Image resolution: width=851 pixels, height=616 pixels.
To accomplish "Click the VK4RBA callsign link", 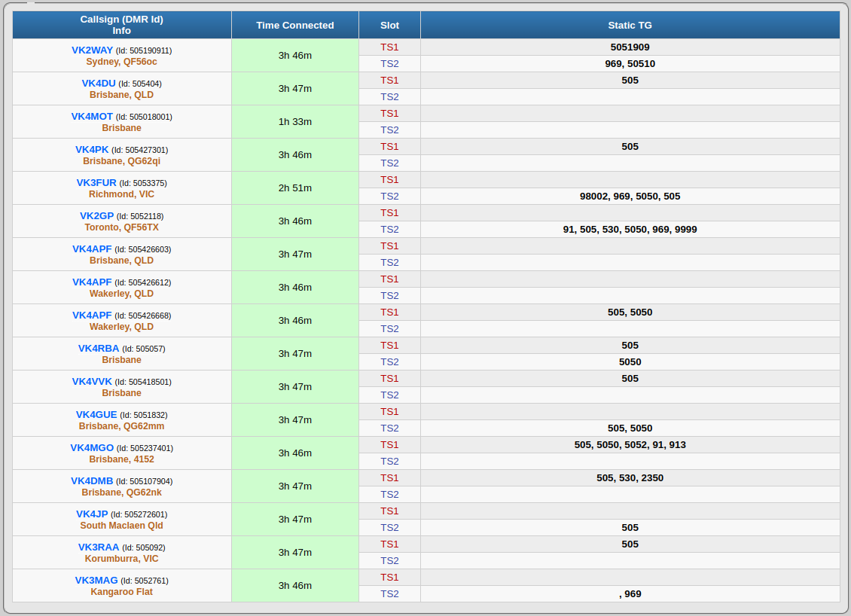I will [x=99, y=349].
